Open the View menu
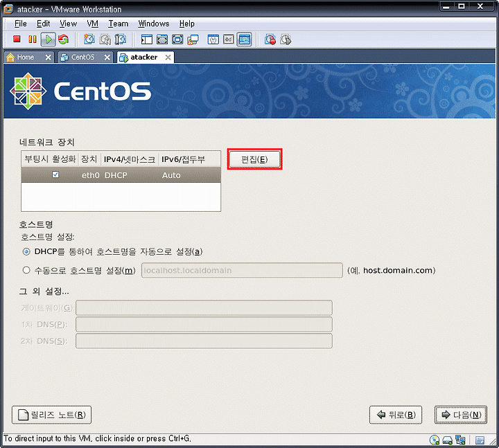The height and width of the screenshot is (448, 499). (x=68, y=24)
